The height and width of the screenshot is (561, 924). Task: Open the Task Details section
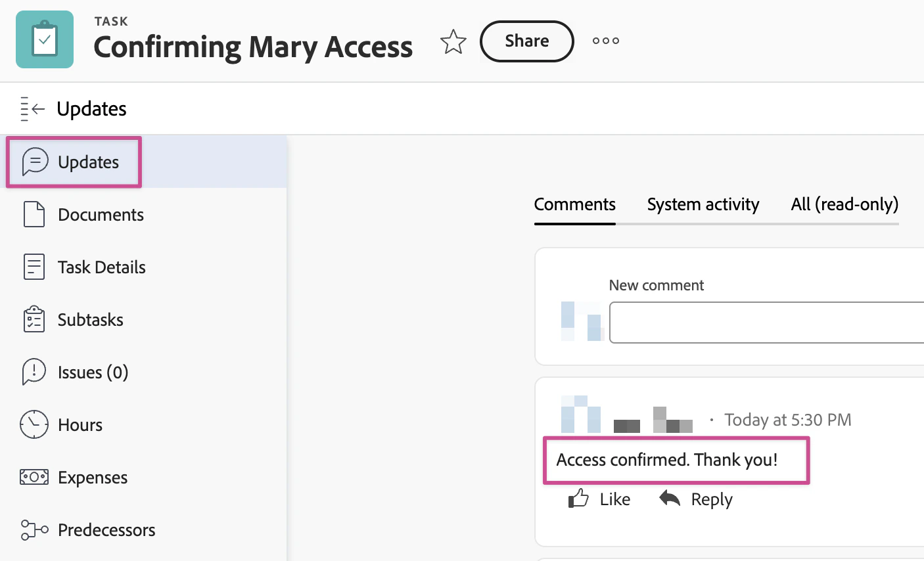(x=101, y=267)
